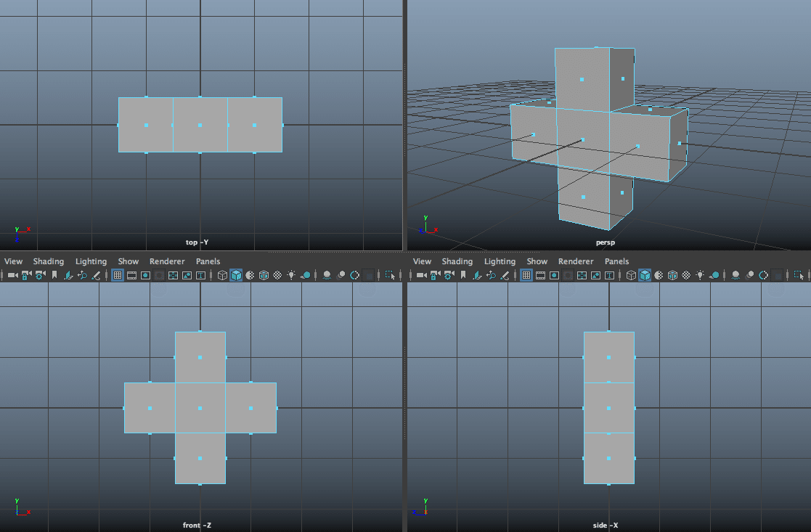Viewport: 811px width, 532px height.
Task: Click the Bookmarks icon in front panel toolbar
Action: point(54,275)
